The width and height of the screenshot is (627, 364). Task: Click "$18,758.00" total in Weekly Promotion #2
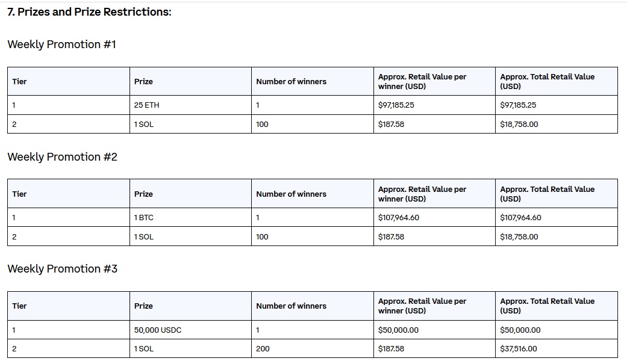click(519, 237)
